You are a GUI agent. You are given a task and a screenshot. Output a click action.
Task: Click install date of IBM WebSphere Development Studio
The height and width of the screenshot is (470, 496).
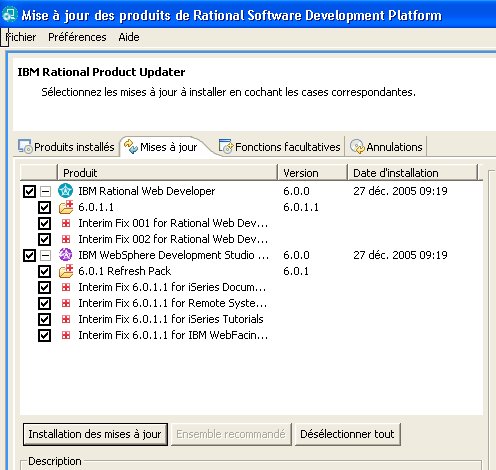pos(400,255)
